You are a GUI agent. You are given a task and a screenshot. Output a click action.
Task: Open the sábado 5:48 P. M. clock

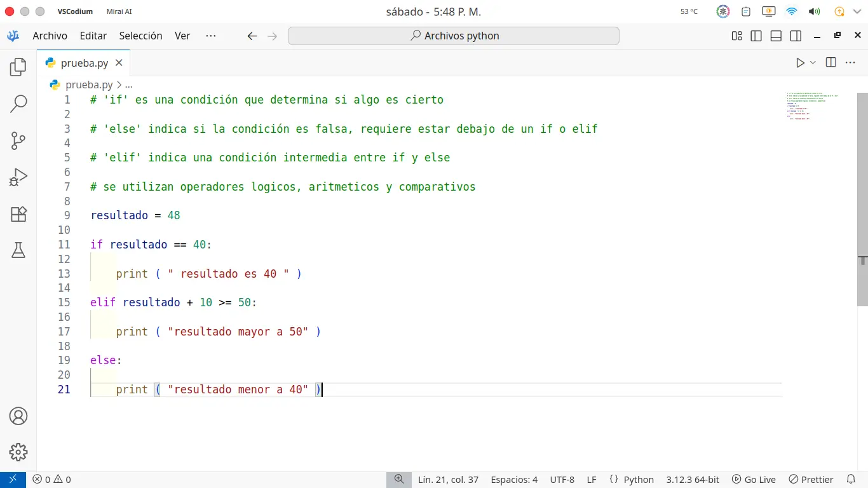click(x=433, y=11)
